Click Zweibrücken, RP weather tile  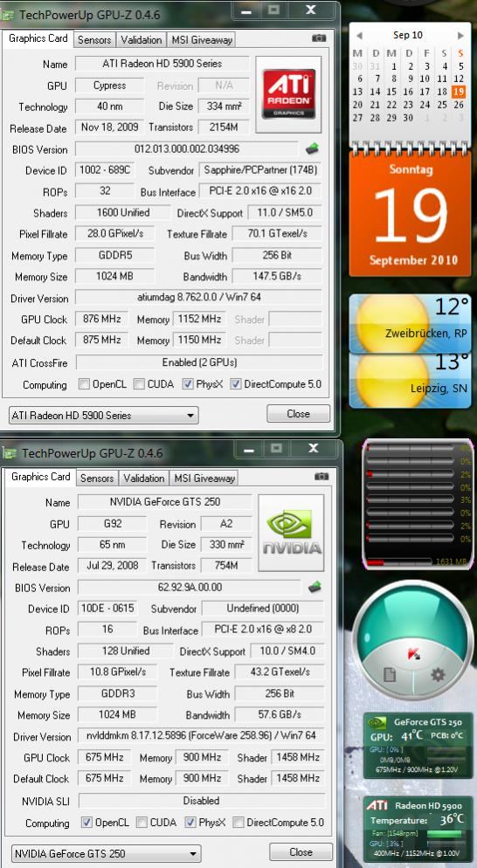[410, 323]
